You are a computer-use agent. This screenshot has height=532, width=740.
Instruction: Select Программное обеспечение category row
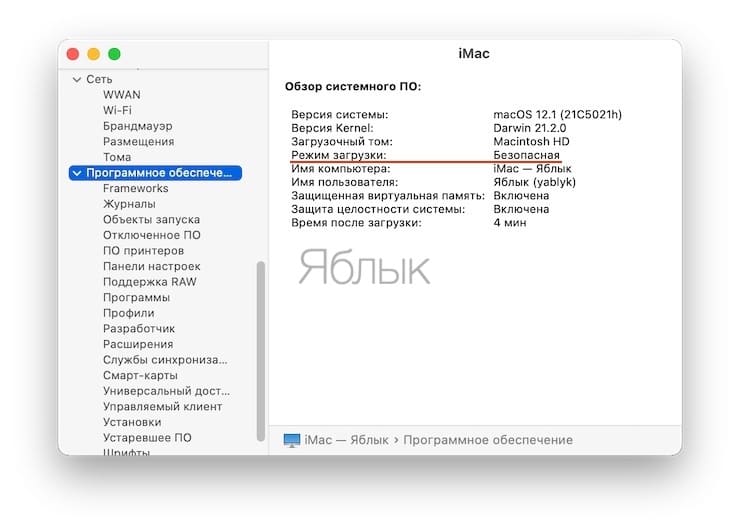155,173
